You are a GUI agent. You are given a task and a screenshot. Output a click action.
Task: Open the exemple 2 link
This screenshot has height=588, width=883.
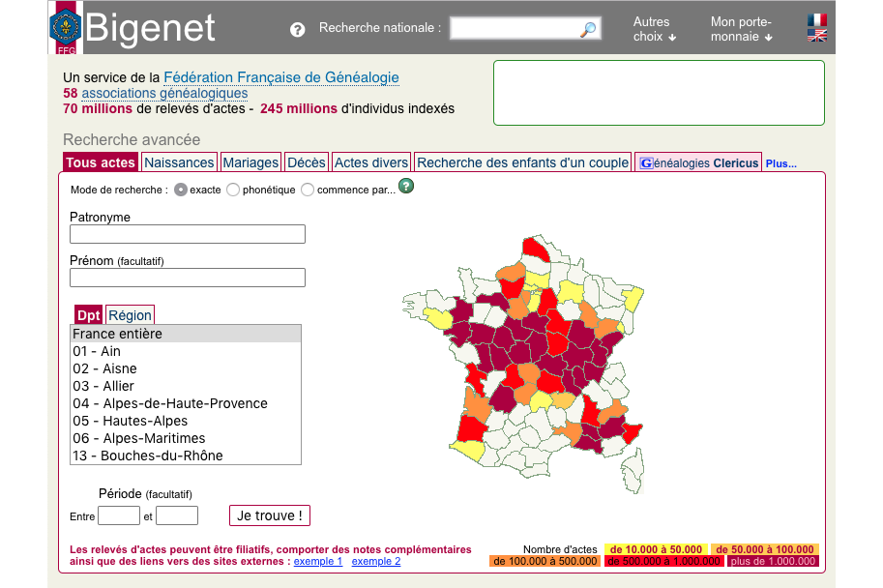click(376, 562)
